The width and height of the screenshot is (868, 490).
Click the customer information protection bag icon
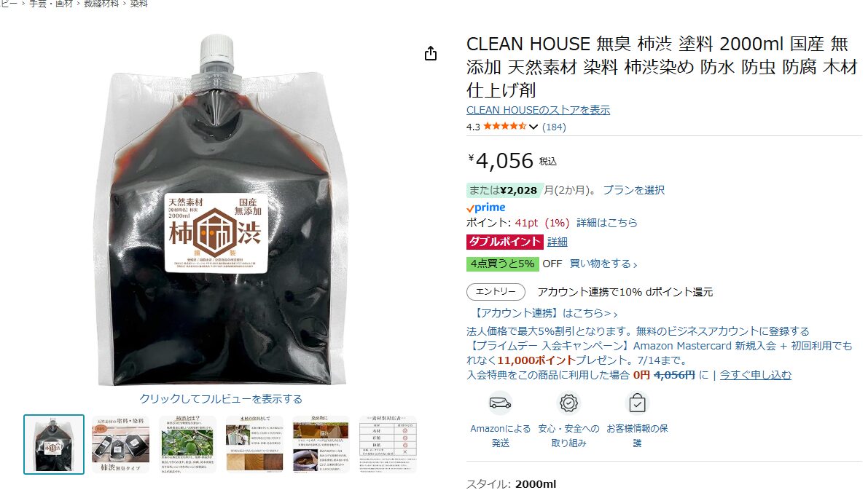click(x=637, y=403)
